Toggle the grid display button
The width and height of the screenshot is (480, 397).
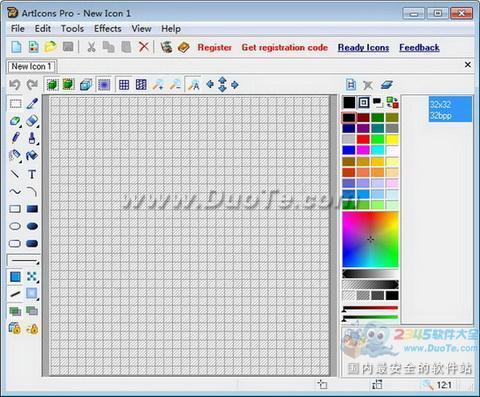click(124, 85)
